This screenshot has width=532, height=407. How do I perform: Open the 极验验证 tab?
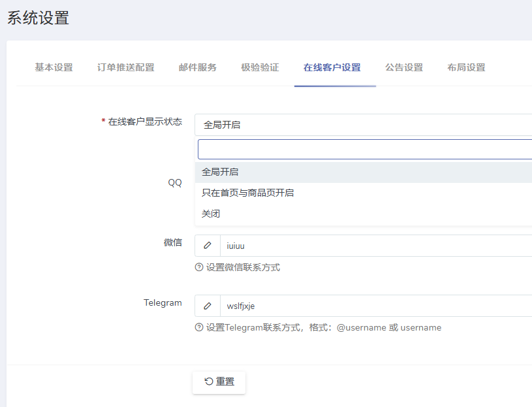(260, 67)
